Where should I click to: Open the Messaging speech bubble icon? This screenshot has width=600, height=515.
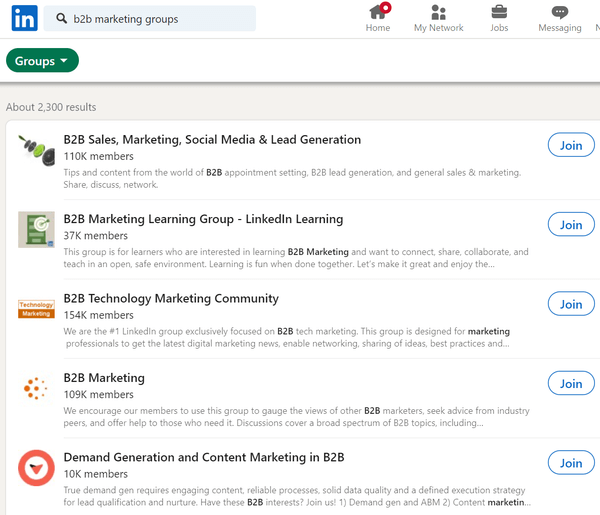559,12
